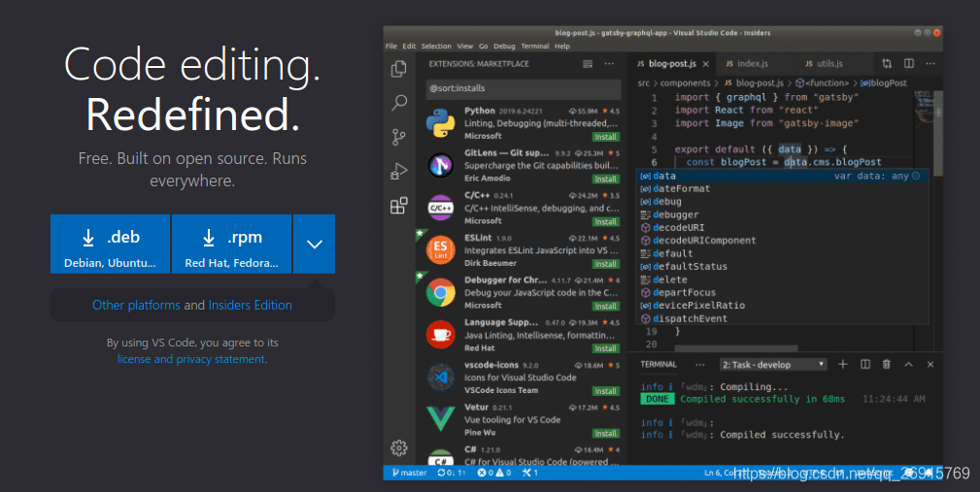This screenshot has height=492, width=980.
Task: Open the Insiders Edition link
Action: (250, 306)
